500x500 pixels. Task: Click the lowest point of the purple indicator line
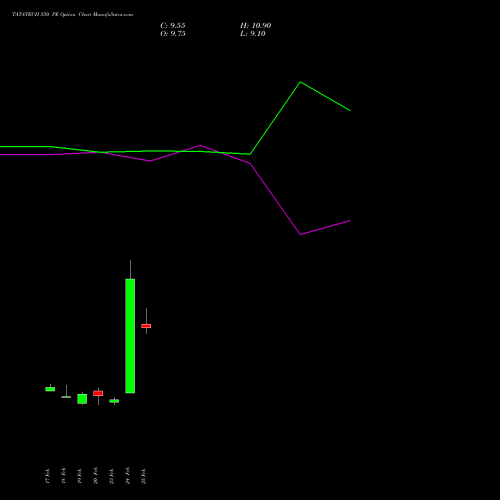(x=300, y=234)
